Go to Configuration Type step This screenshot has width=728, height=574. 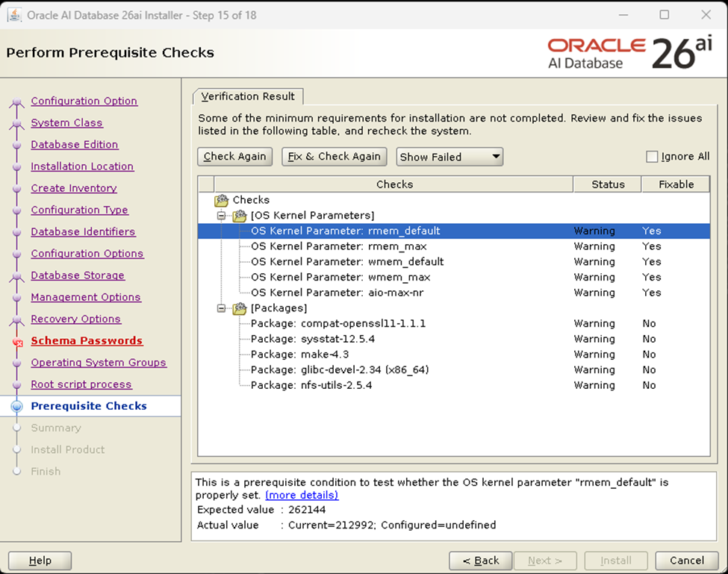coord(79,210)
